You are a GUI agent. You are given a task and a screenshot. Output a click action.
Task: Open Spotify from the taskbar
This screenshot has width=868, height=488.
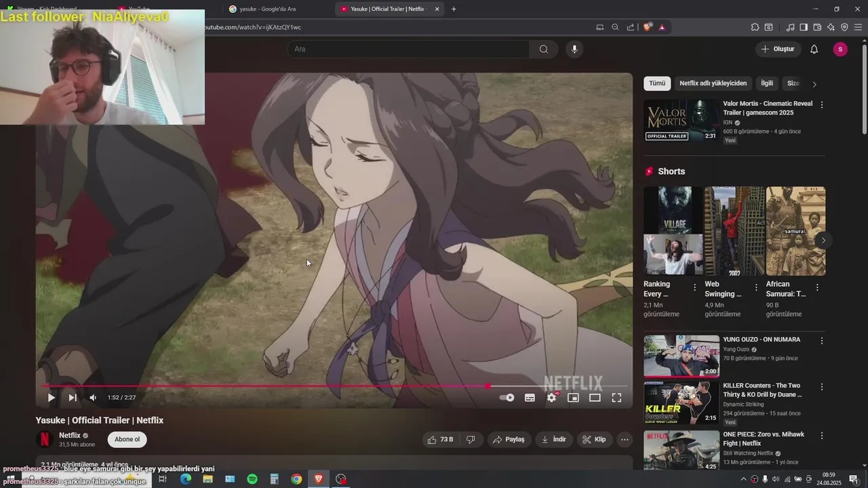252,479
